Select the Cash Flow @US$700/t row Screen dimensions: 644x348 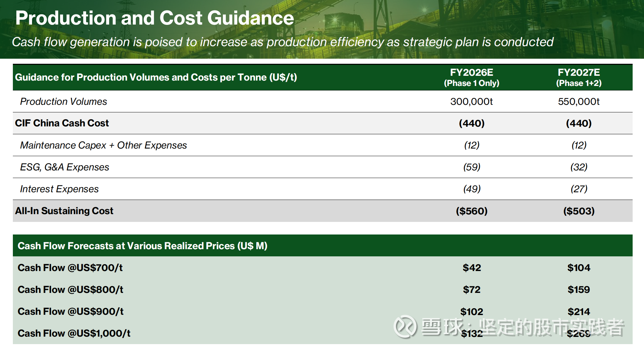click(70, 268)
